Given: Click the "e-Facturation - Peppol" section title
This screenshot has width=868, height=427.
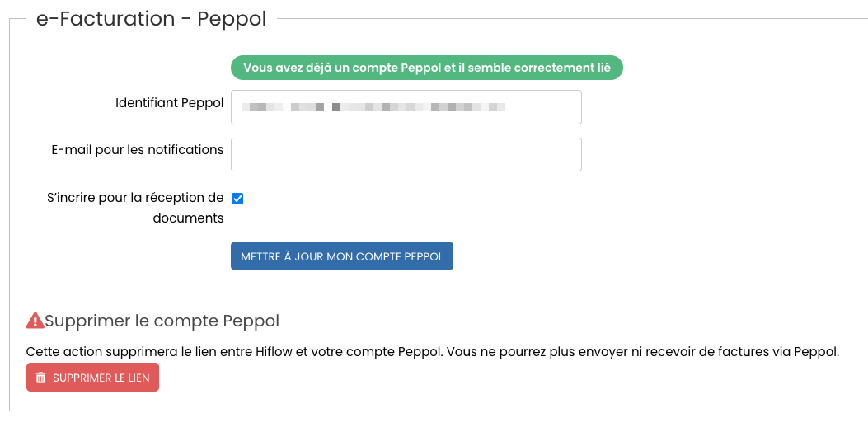Looking at the screenshot, I should 151,19.
